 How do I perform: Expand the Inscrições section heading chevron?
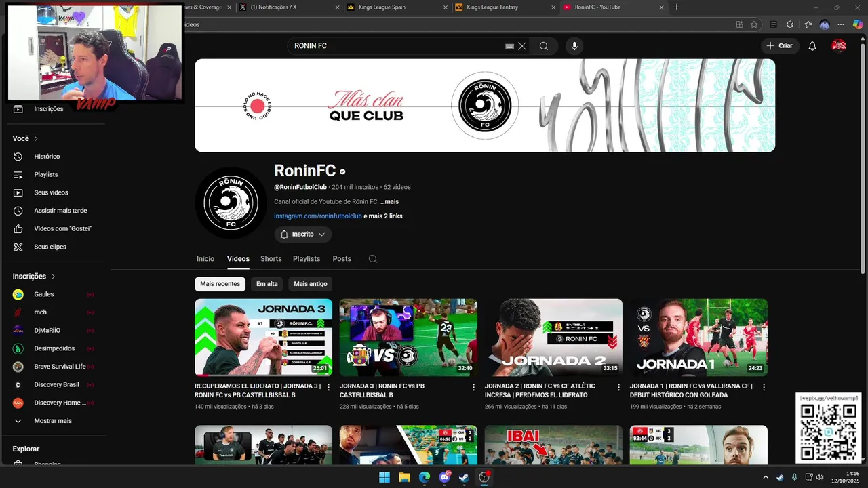53,277
